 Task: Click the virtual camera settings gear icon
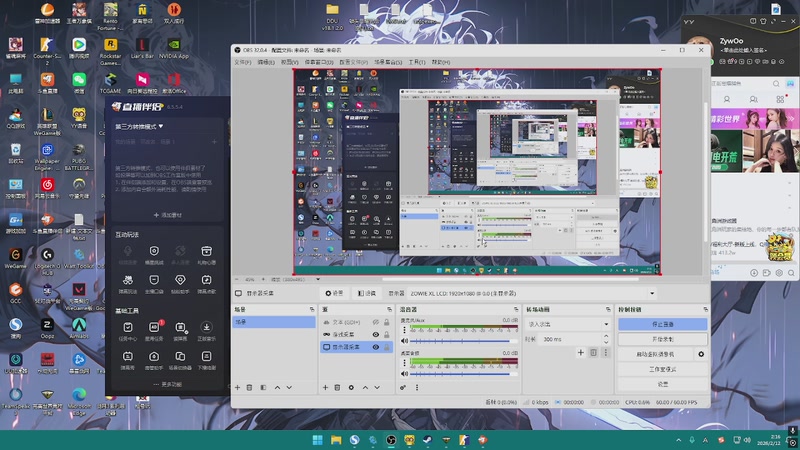701,354
